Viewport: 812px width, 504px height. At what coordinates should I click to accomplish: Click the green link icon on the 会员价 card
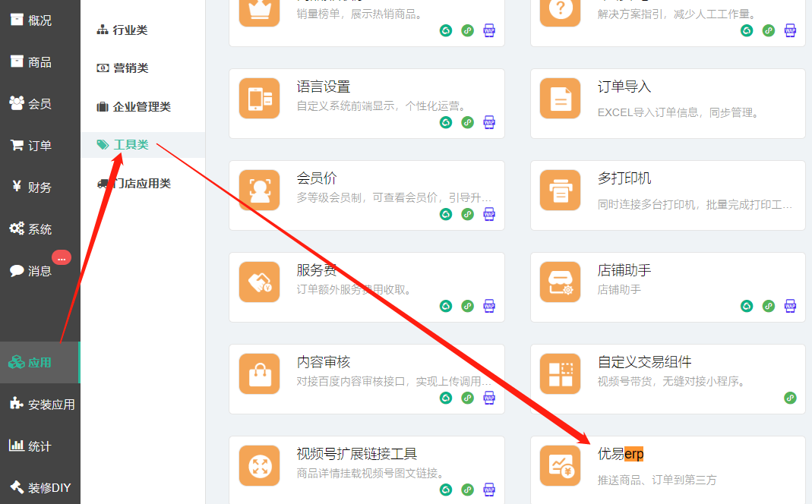468,214
